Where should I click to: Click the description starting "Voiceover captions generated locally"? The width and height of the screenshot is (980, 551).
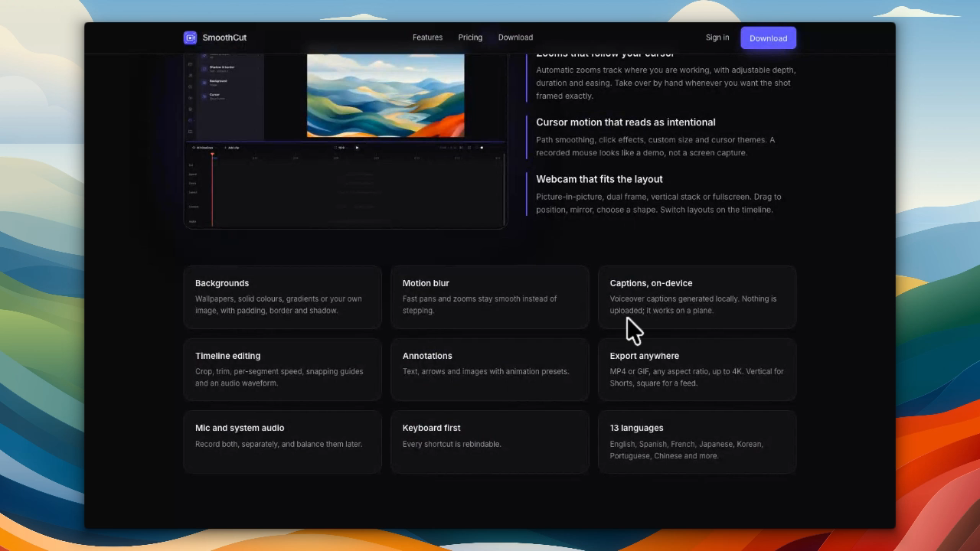[693, 305]
